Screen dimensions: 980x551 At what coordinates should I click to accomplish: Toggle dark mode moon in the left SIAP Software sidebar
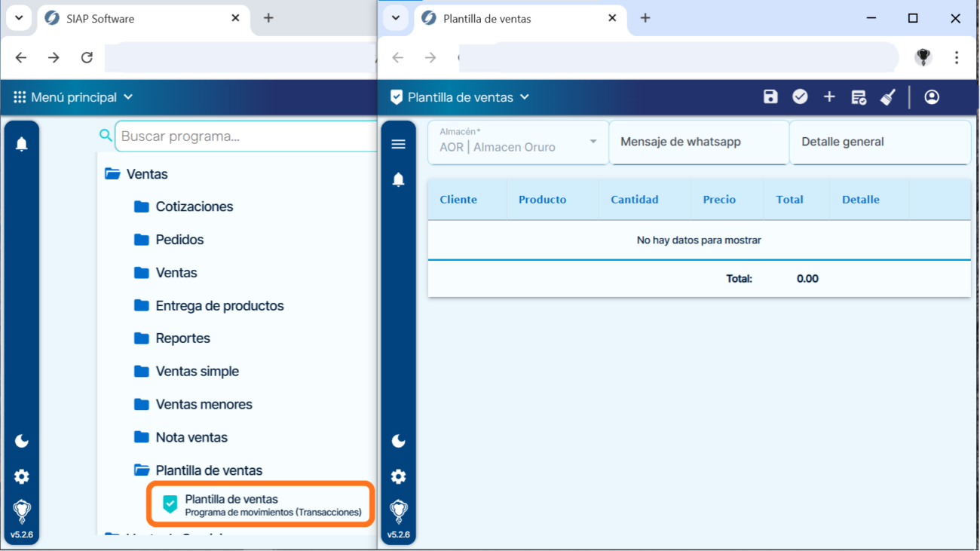tap(22, 441)
